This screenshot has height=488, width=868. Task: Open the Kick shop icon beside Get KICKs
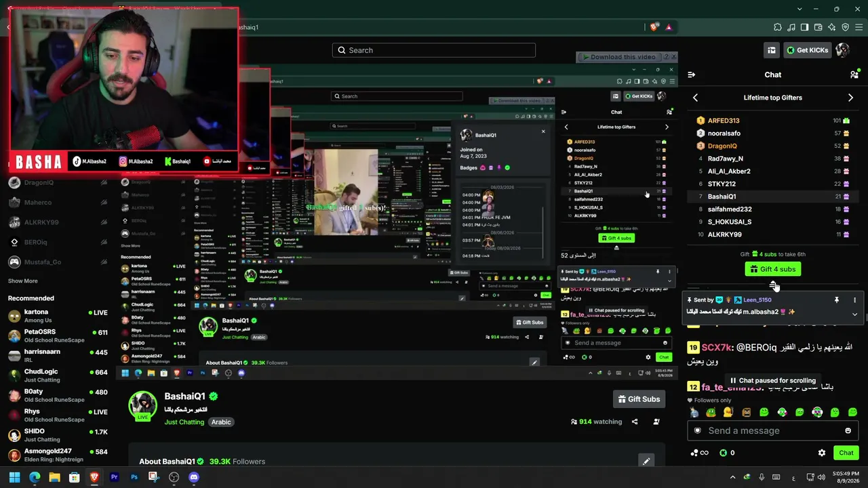tap(772, 50)
